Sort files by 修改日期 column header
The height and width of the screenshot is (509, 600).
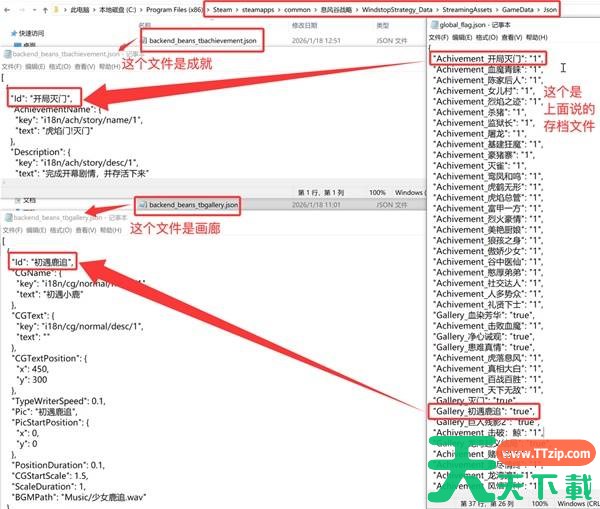[x=305, y=26]
